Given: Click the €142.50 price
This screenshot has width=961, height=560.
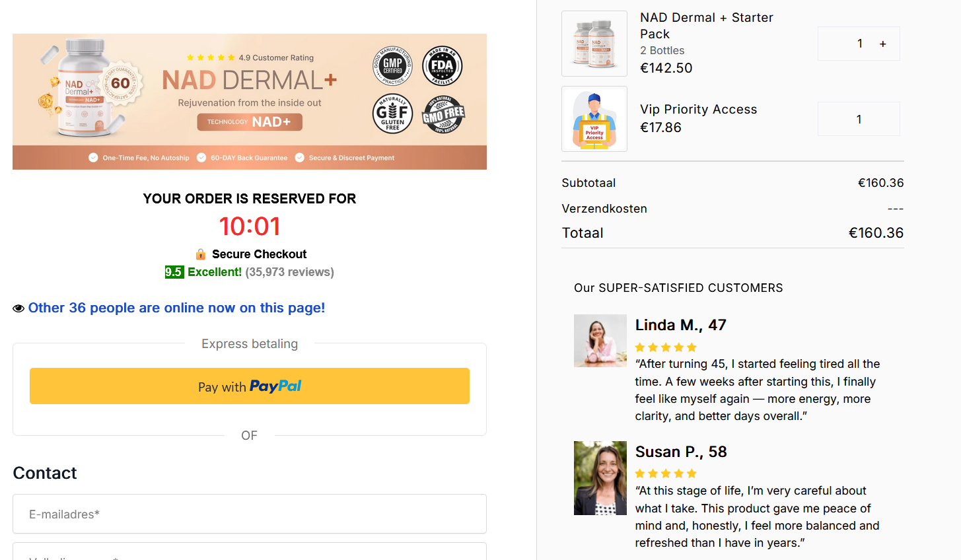Looking at the screenshot, I should tap(666, 68).
